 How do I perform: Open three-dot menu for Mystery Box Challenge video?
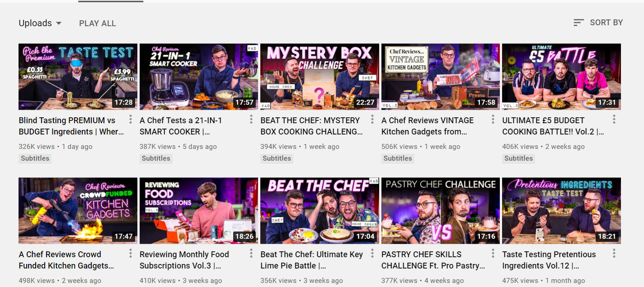[x=372, y=119]
